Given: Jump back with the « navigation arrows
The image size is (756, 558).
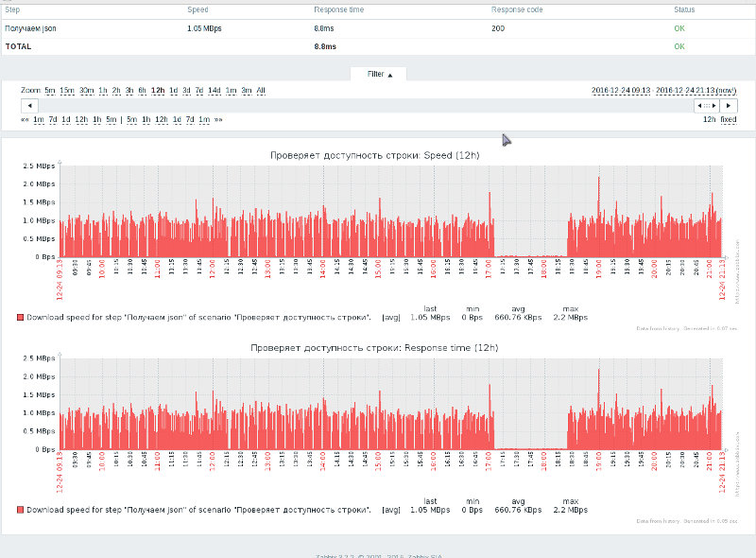Looking at the screenshot, I should coord(25,120).
